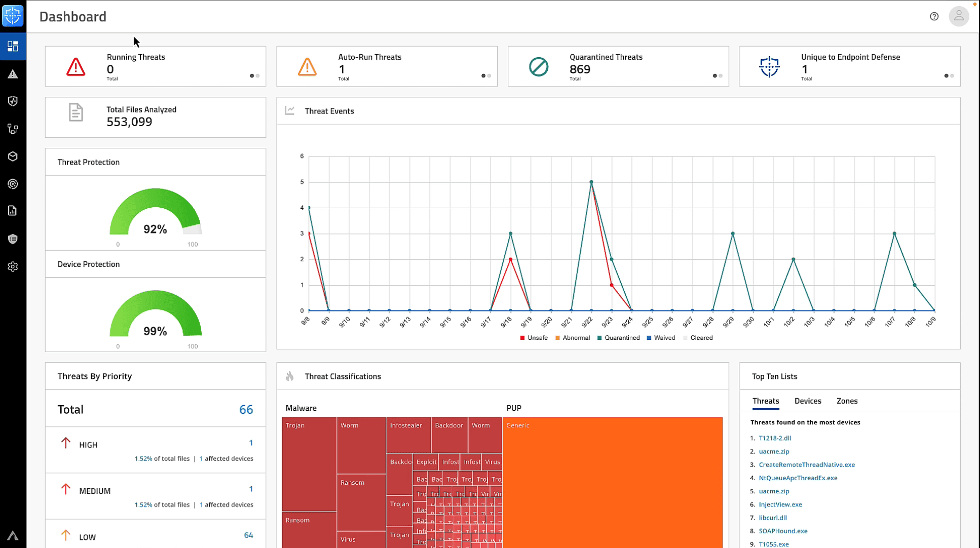Open the radar target sidebar icon

(13, 184)
